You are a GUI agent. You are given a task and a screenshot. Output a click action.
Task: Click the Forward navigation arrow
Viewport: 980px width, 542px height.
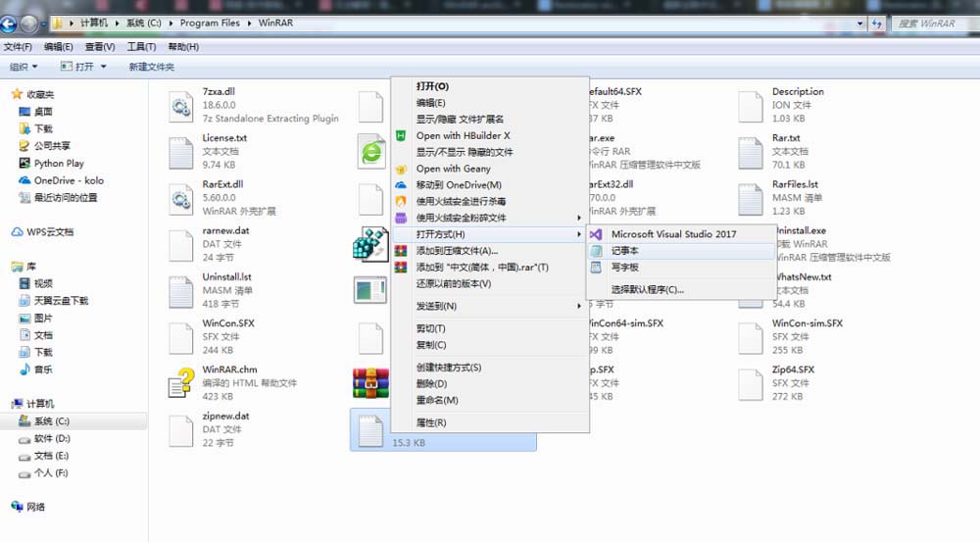(x=29, y=24)
